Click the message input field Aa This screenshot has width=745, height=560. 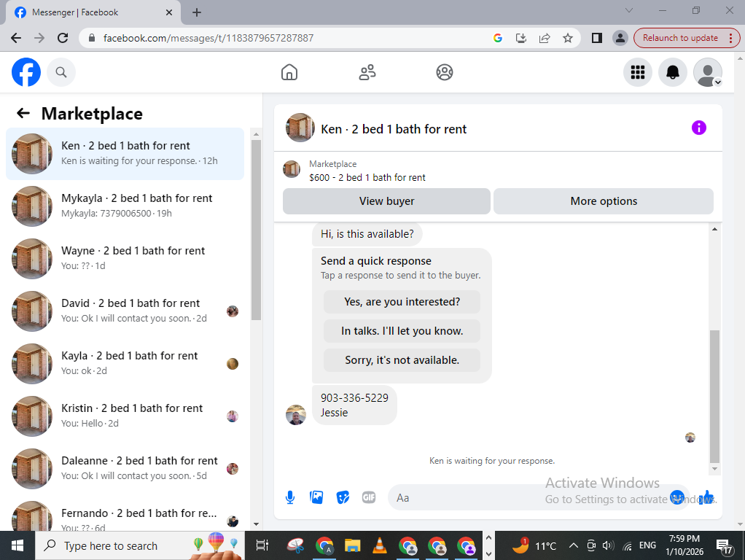pyautogui.click(x=527, y=497)
